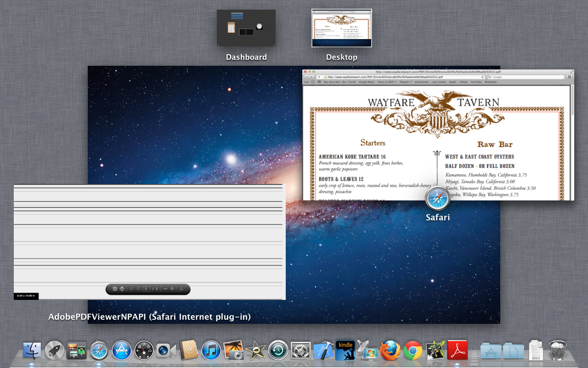
Task: Select the Desktop space thumbnail
Action: (x=341, y=29)
